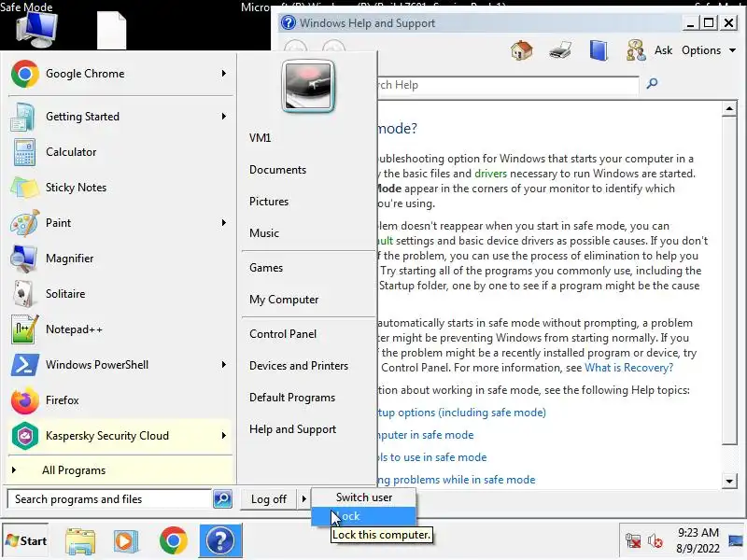The height and width of the screenshot is (560, 747).
Task: Open the What is Recovery? link
Action: (x=628, y=368)
